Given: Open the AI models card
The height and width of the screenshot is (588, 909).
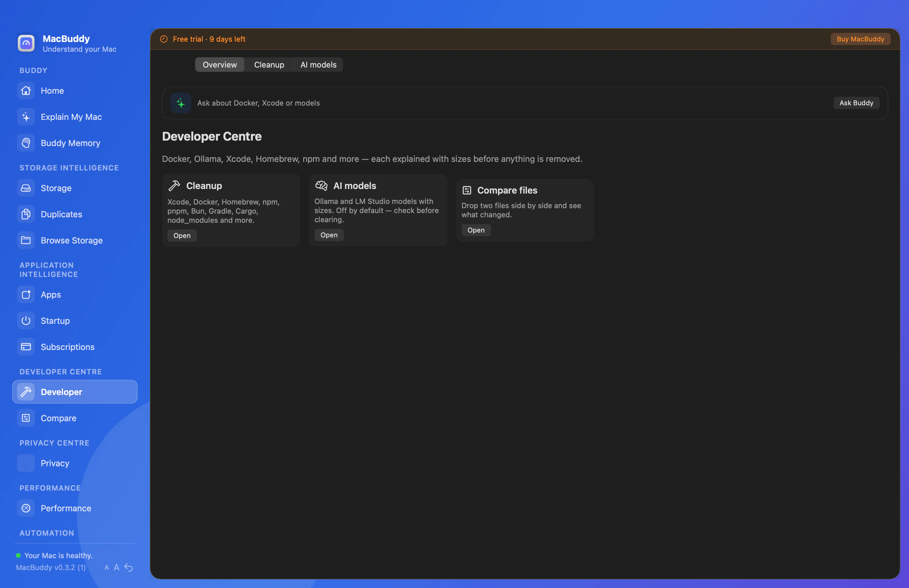Looking at the screenshot, I should tap(329, 235).
